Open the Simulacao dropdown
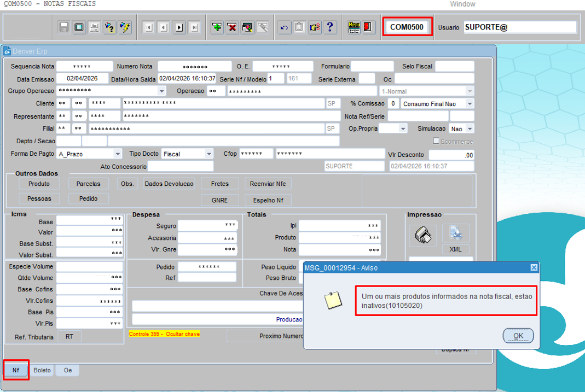 click(470, 128)
